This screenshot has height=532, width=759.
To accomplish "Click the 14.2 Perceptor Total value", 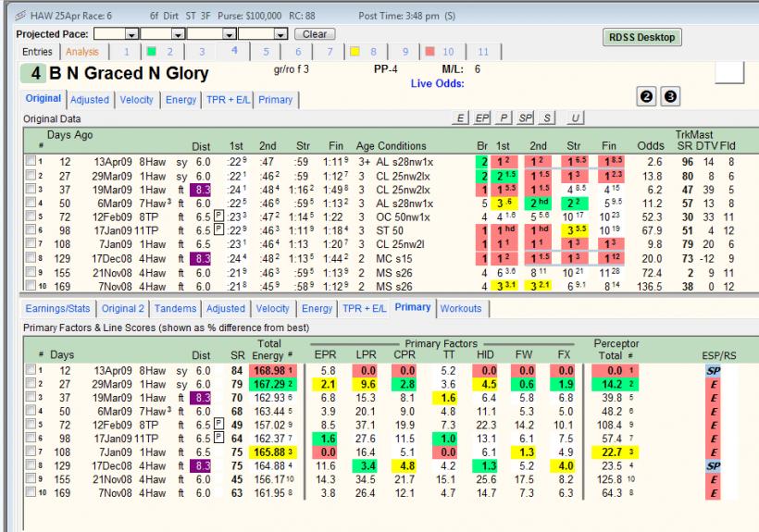I will coord(615,385).
